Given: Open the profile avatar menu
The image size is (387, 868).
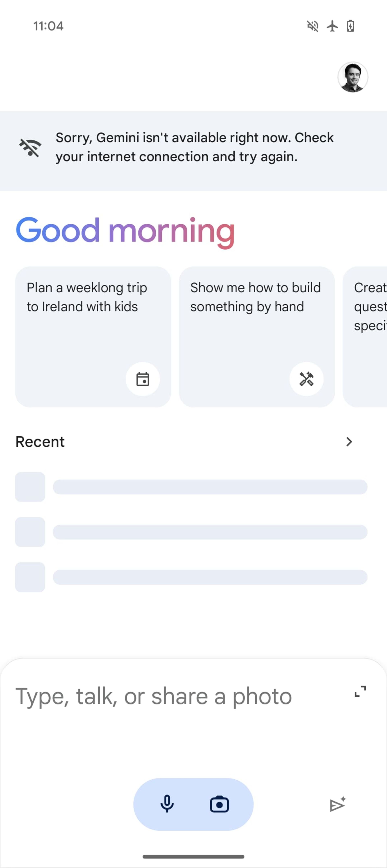Looking at the screenshot, I should click(x=353, y=77).
